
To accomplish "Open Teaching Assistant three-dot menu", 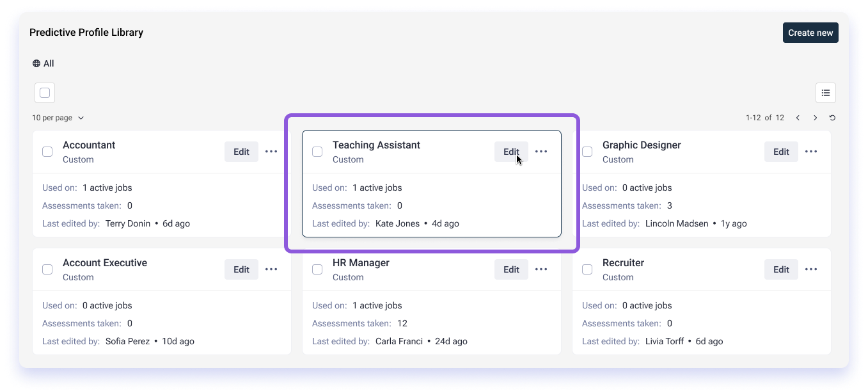I will pos(541,152).
